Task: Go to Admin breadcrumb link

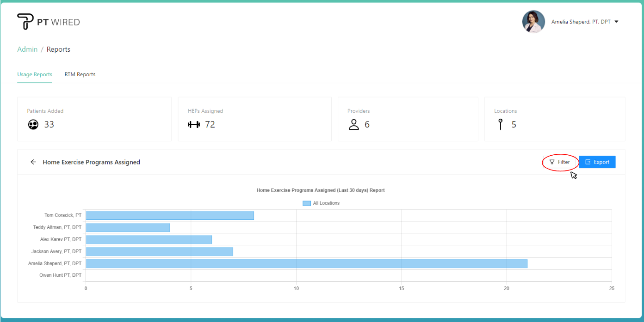Action: click(27, 49)
